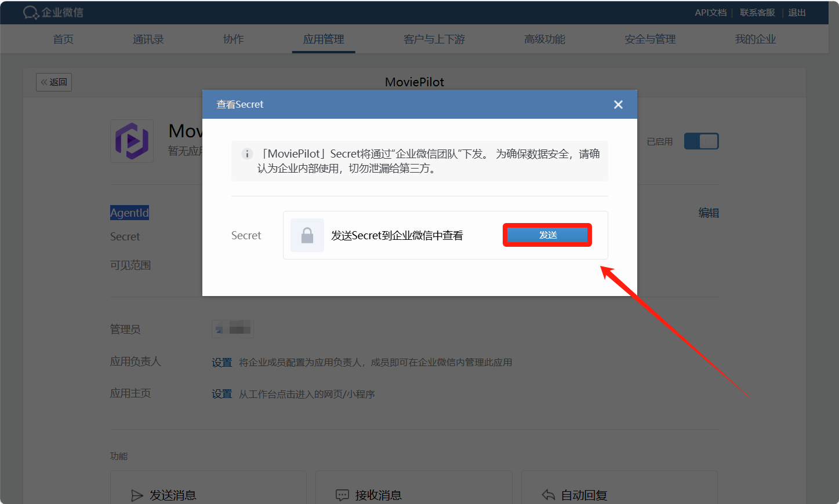Click 设置 link for 应用负责人
Image resolution: width=839 pixels, height=504 pixels.
point(221,363)
